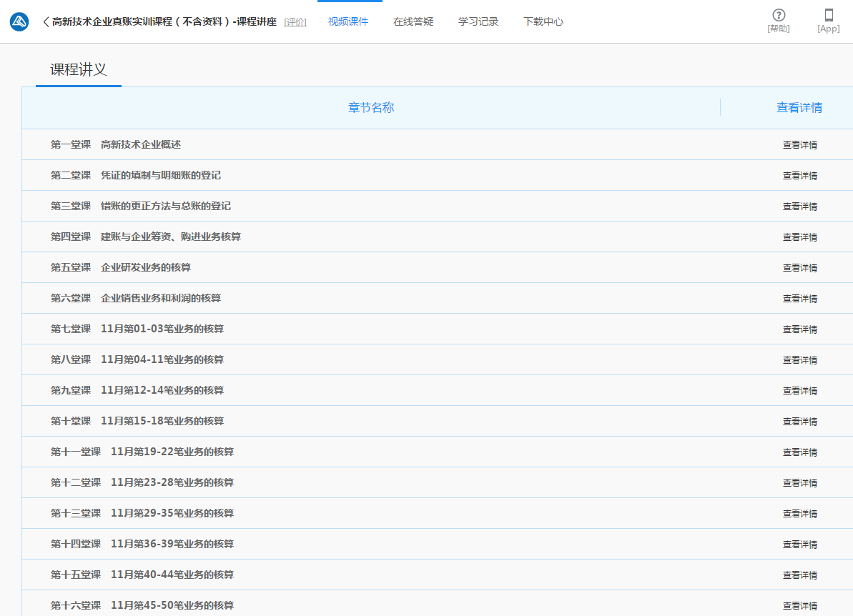Screen dimensions: 853x616
Task: Select chapter title 第八堂课 11月第04-11笔业务的核算
Action: point(137,359)
